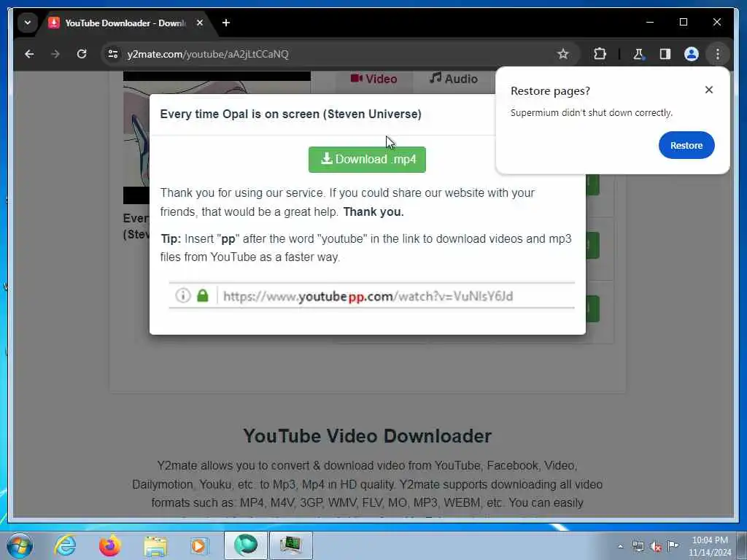Click the dialog title Every time Opal
The image size is (747, 560).
click(290, 114)
